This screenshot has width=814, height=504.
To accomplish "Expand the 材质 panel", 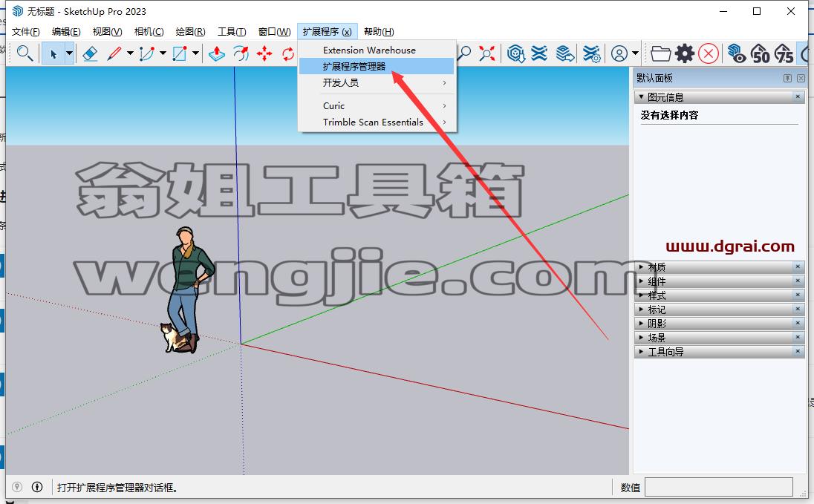I will (641, 266).
